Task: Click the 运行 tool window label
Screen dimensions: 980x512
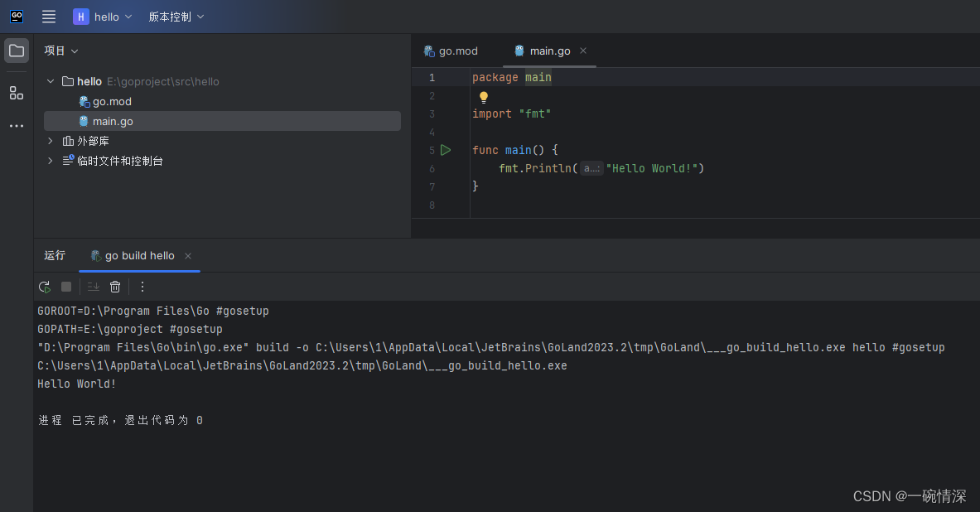Action: tap(55, 255)
